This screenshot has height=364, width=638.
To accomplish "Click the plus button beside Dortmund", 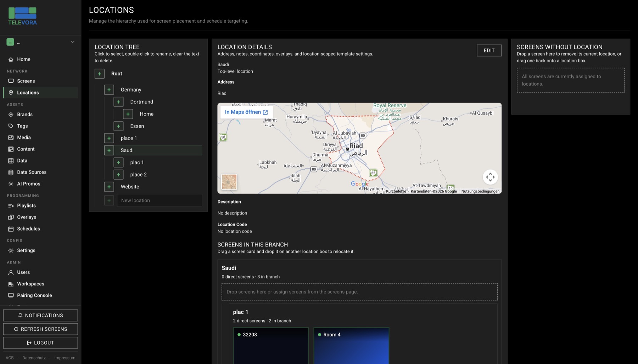I will [x=118, y=102].
